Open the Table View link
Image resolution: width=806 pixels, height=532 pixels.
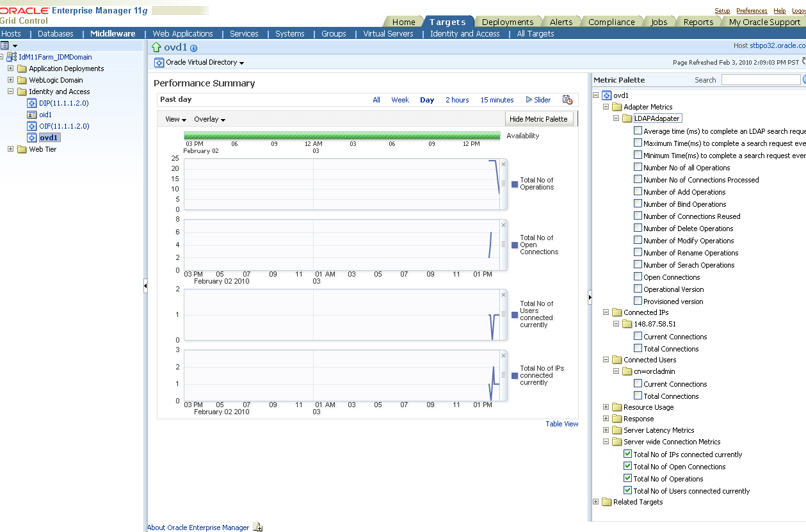(x=562, y=424)
